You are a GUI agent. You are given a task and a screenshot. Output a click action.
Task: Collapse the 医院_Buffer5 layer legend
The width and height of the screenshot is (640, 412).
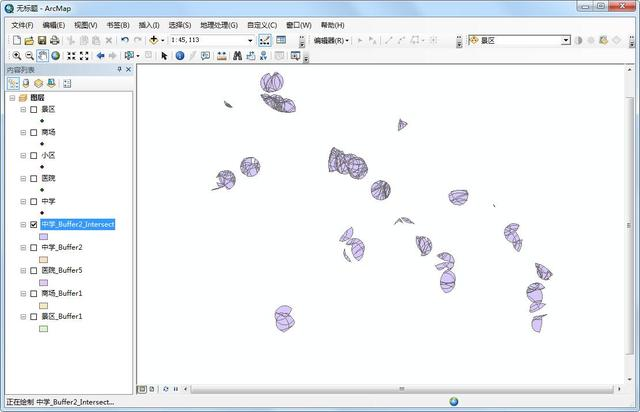23,270
